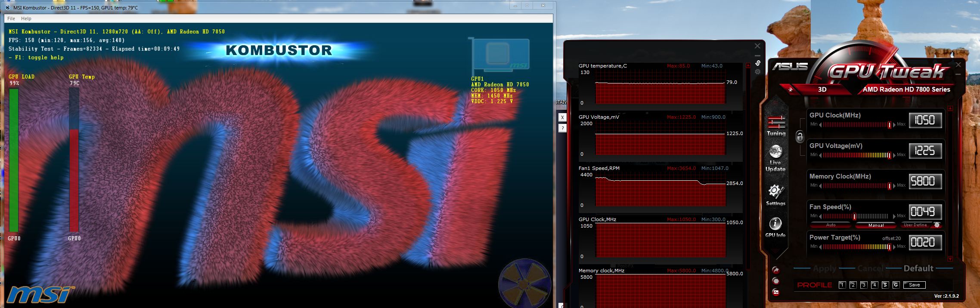Viewport: 980px width, 308px height.
Task: Minimize the GPU monitor graph panel
Action: tap(757, 55)
